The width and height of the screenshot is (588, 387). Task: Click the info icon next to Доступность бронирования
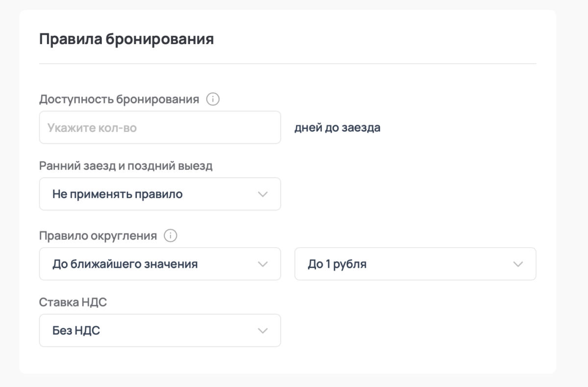tap(213, 99)
